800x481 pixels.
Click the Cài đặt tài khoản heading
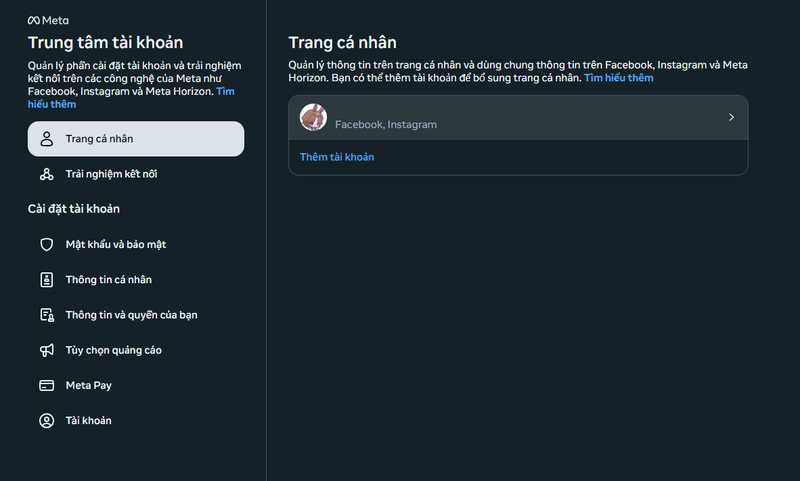73,209
